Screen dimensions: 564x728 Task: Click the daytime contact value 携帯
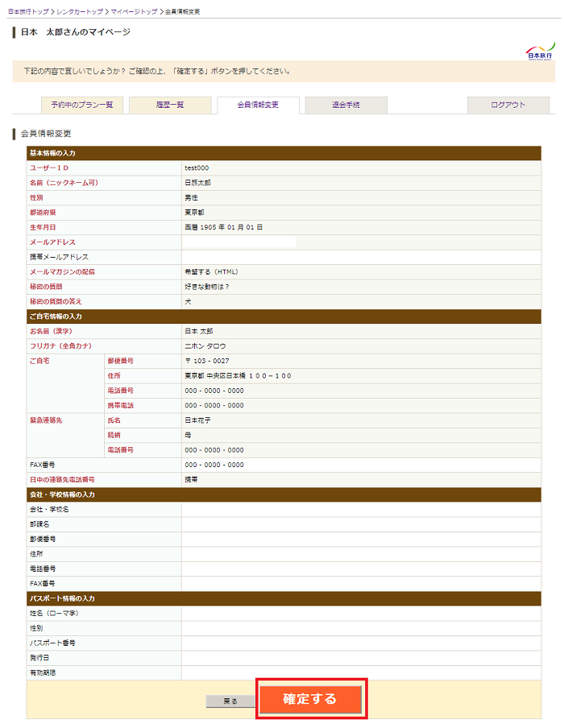191,480
